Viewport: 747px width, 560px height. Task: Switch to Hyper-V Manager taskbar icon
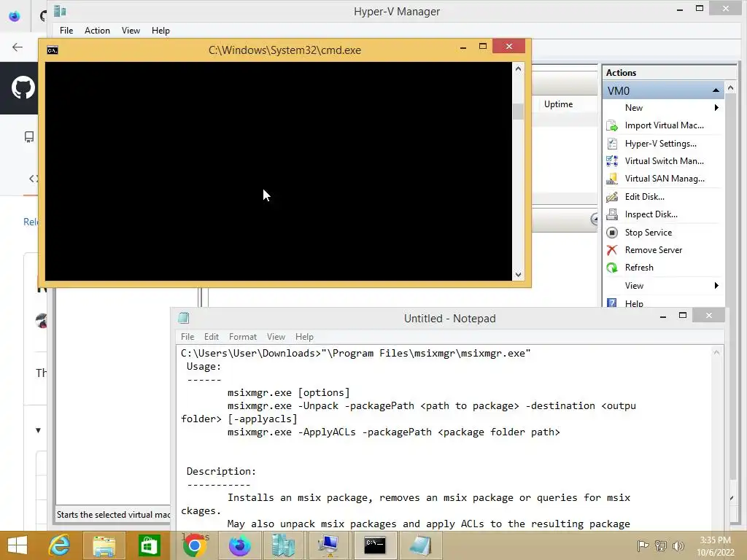[x=284, y=545]
